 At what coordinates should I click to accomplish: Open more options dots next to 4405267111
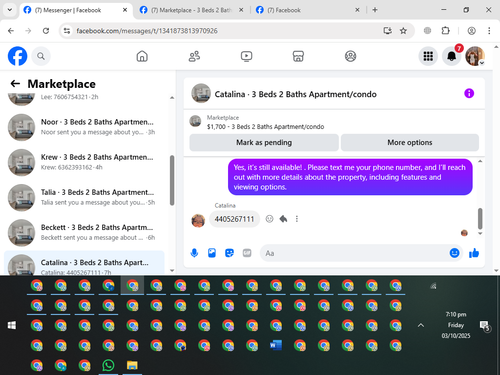click(297, 219)
